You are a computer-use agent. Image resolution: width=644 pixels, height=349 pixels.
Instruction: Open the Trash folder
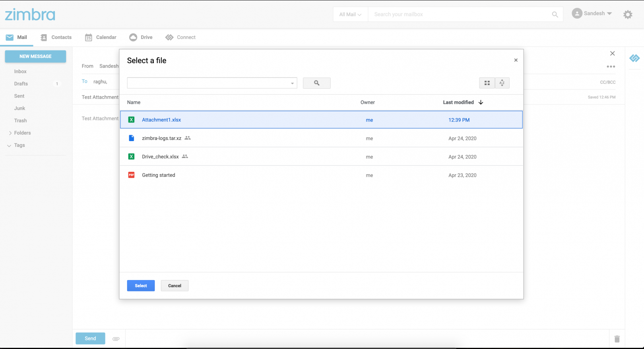pos(20,121)
